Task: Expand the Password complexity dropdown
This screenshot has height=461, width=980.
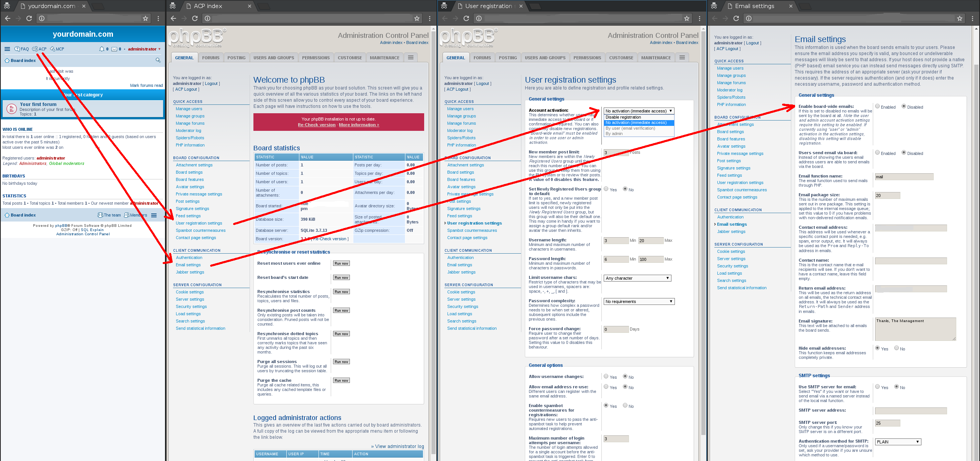Action: 639,301
